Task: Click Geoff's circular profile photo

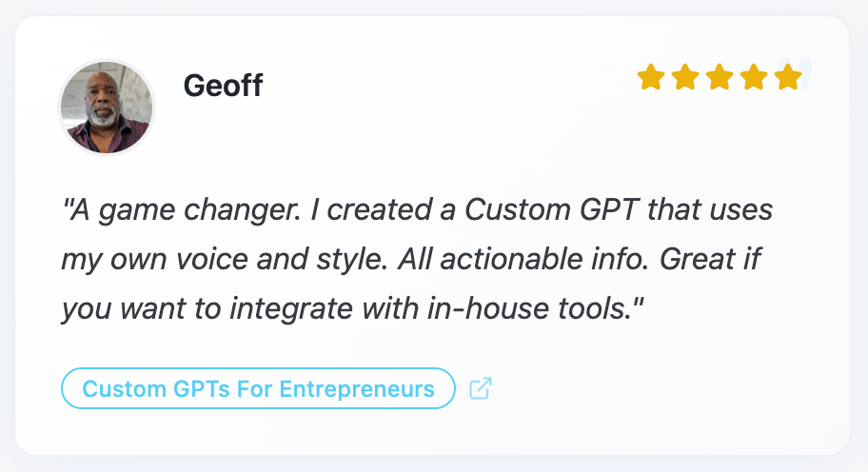Action: click(107, 107)
